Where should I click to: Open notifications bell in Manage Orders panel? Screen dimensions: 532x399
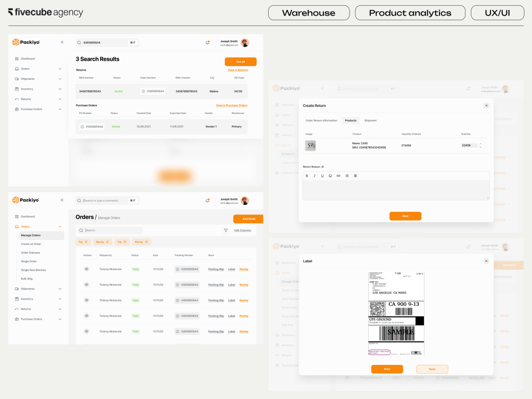(x=207, y=201)
